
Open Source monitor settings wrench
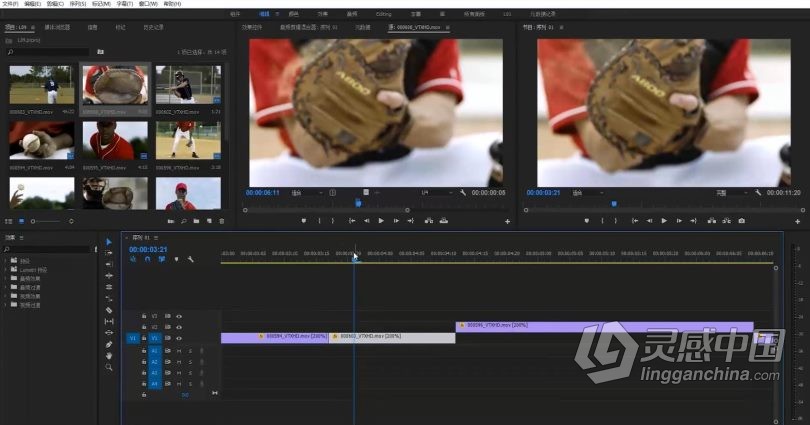point(463,193)
